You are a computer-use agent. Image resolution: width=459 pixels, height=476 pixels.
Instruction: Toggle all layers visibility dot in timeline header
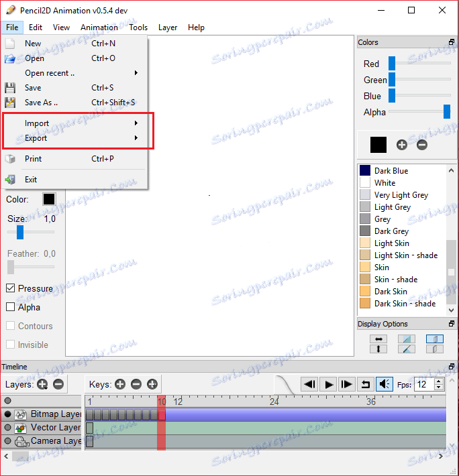click(x=8, y=401)
